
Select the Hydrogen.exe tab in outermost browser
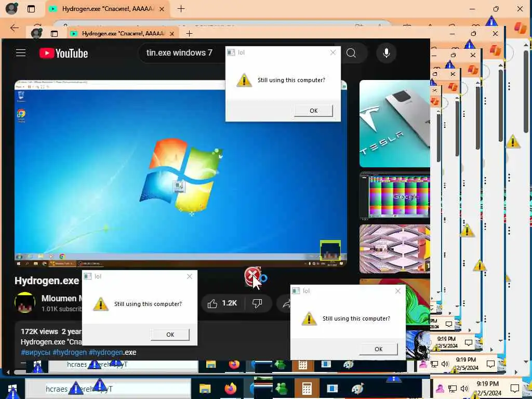coord(107,9)
